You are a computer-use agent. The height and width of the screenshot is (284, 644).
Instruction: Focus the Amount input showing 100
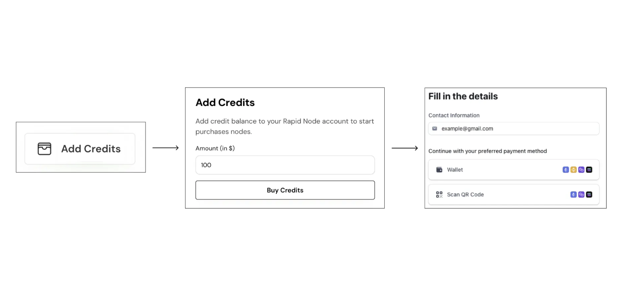pyautogui.click(x=285, y=165)
